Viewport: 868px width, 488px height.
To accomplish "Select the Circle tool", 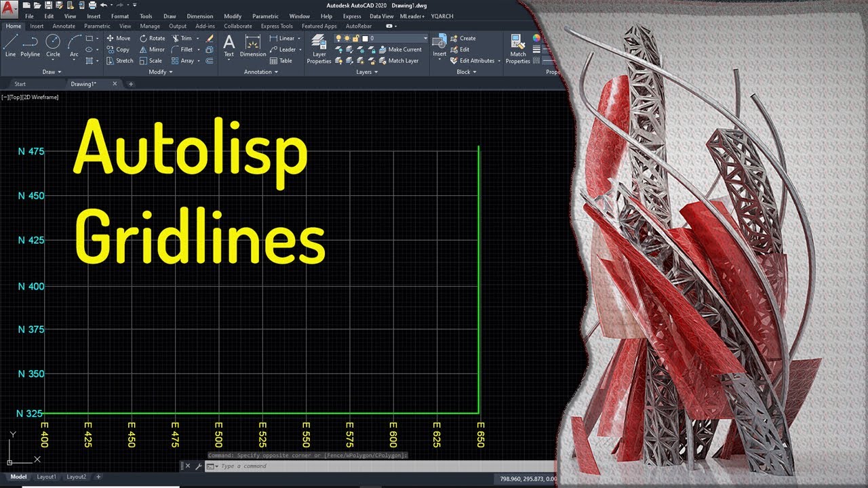I will [x=53, y=45].
